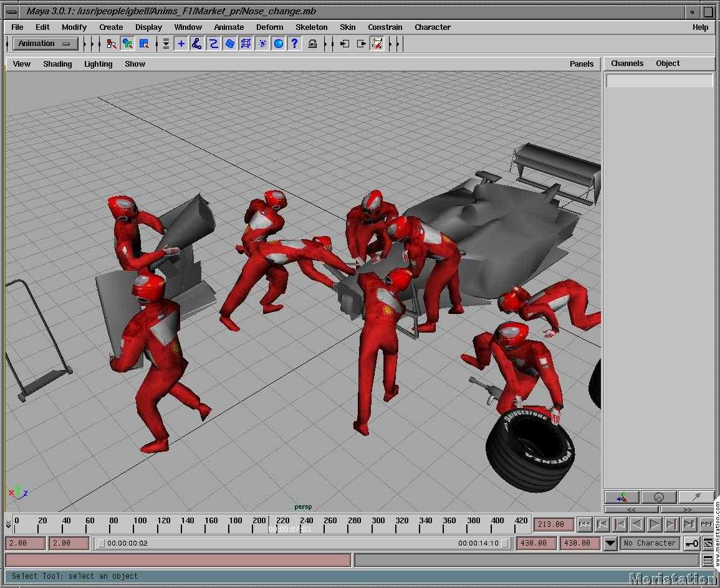720x588 pixels.
Task: Open the Display menu
Action: click(148, 27)
